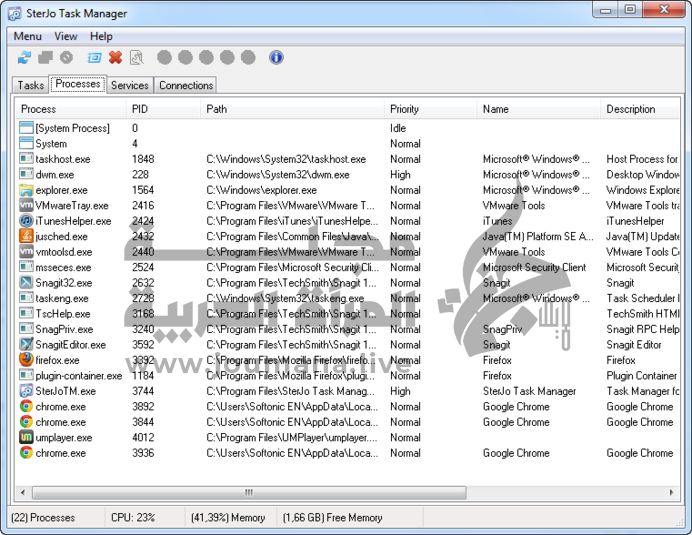Click the Java(TM) Platform SE name cell
Image resolution: width=692 pixels, height=535 pixels.
[x=538, y=237]
